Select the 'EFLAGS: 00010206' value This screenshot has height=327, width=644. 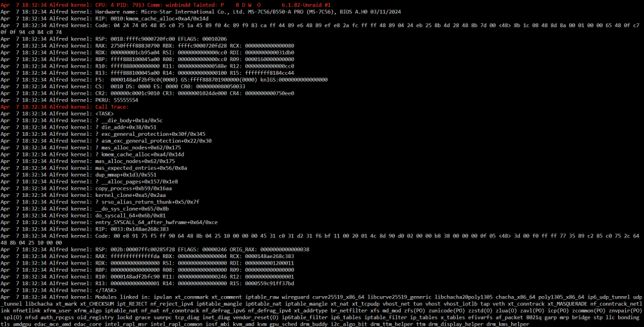pos(200,39)
